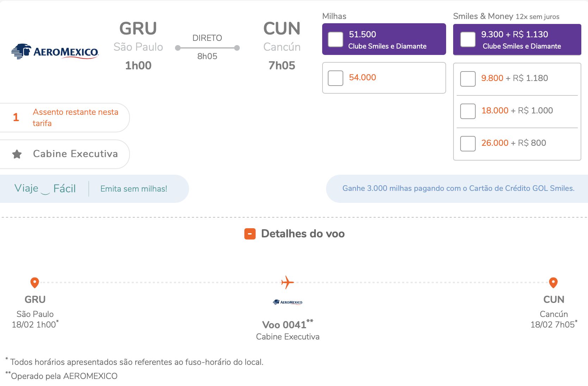Click the star icon beside Cabine Executiva
Viewport: 588px width, 386px height.
click(x=17, y=154)
